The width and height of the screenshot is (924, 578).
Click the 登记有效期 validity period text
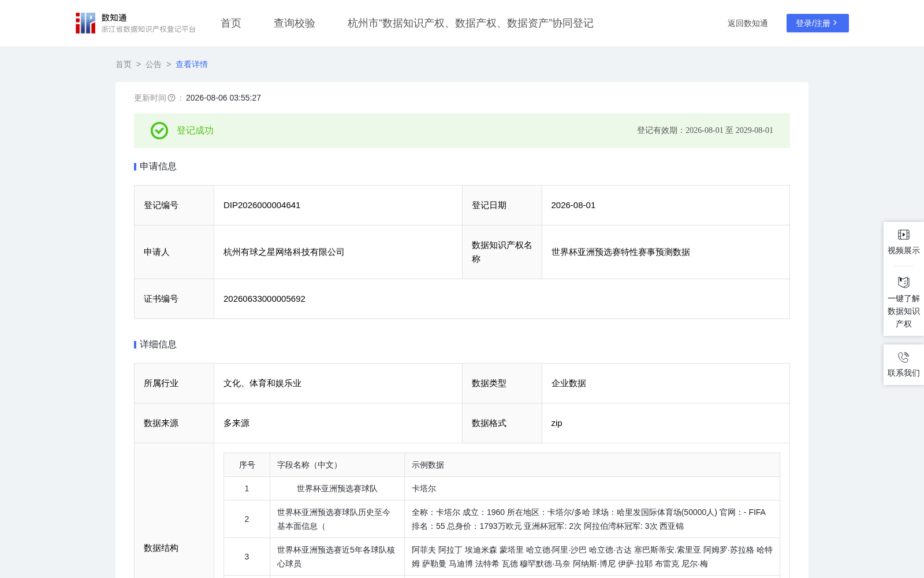click(705, 131)
